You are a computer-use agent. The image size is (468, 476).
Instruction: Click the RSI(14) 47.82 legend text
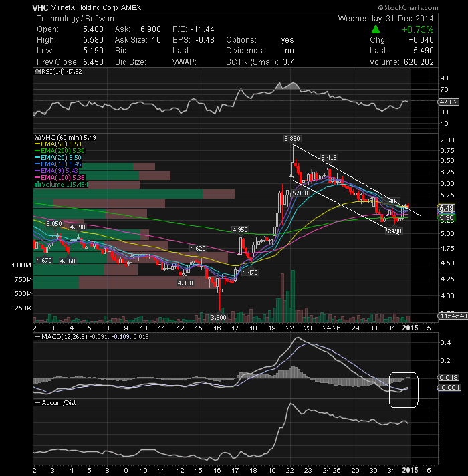[62, 72]
